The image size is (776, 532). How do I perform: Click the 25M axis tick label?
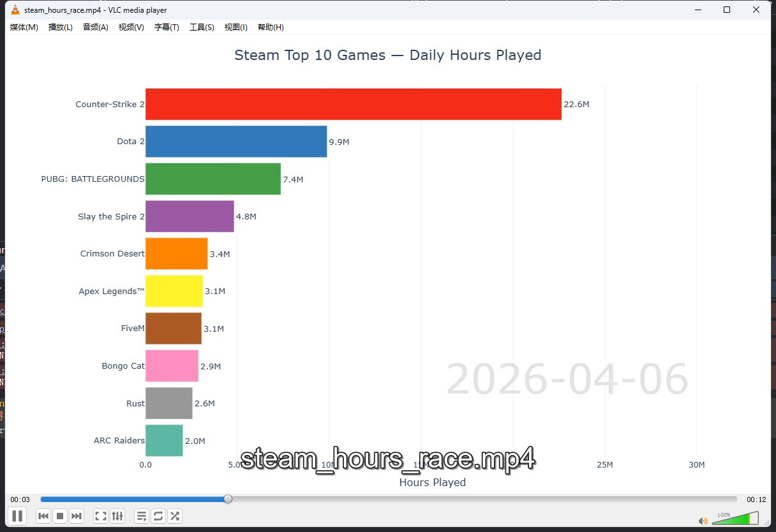tap(605, 465)
